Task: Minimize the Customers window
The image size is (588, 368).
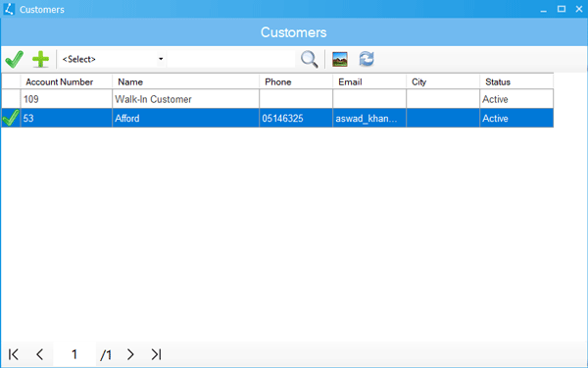Action: pyautogui.click(x=543, y=10)
